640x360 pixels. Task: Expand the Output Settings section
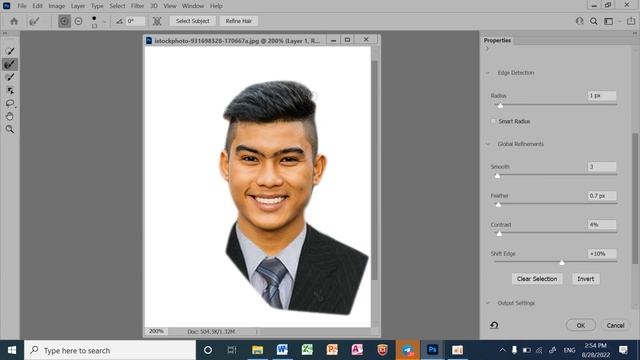(x=488, y=303)
